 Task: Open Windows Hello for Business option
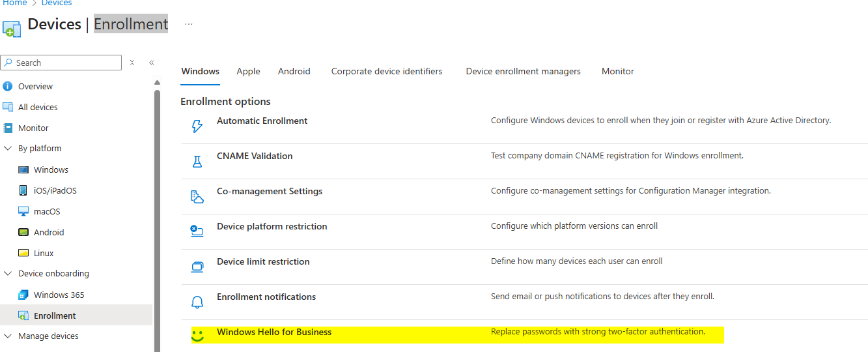[274, 332]
